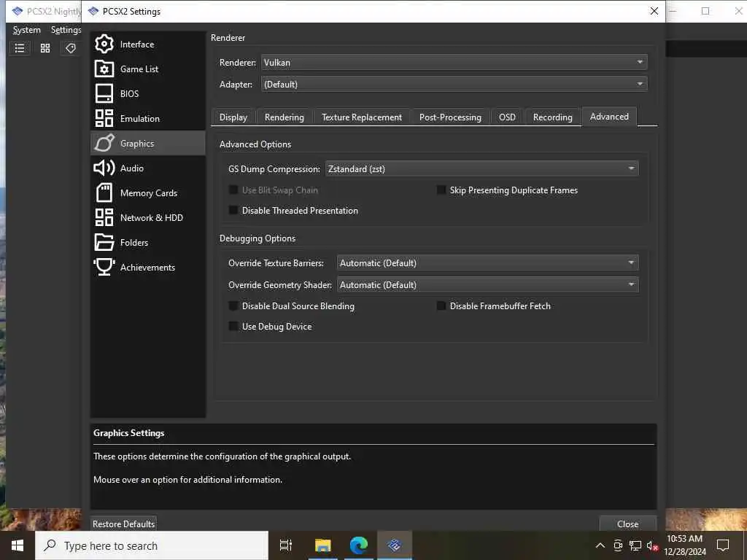The image size is (747, 560).
Task: Click the taskbar search box
Action: pos(152,545)
